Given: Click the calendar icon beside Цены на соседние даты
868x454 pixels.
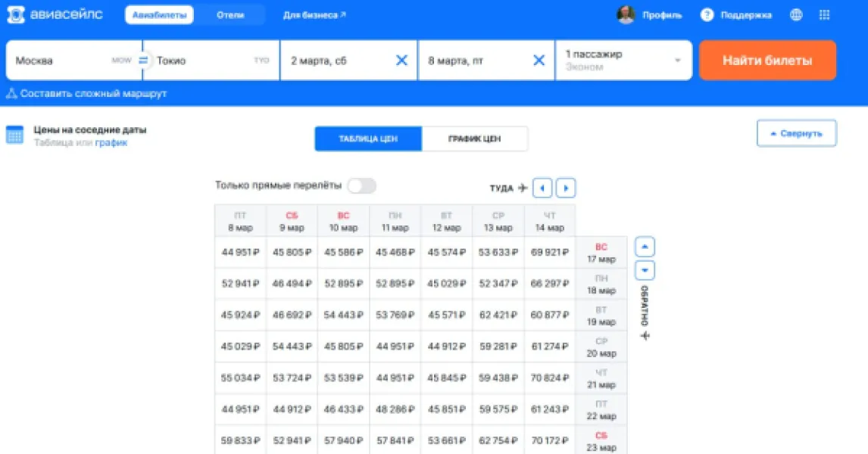Looking at the screenshot, I should tap(15, 135).
